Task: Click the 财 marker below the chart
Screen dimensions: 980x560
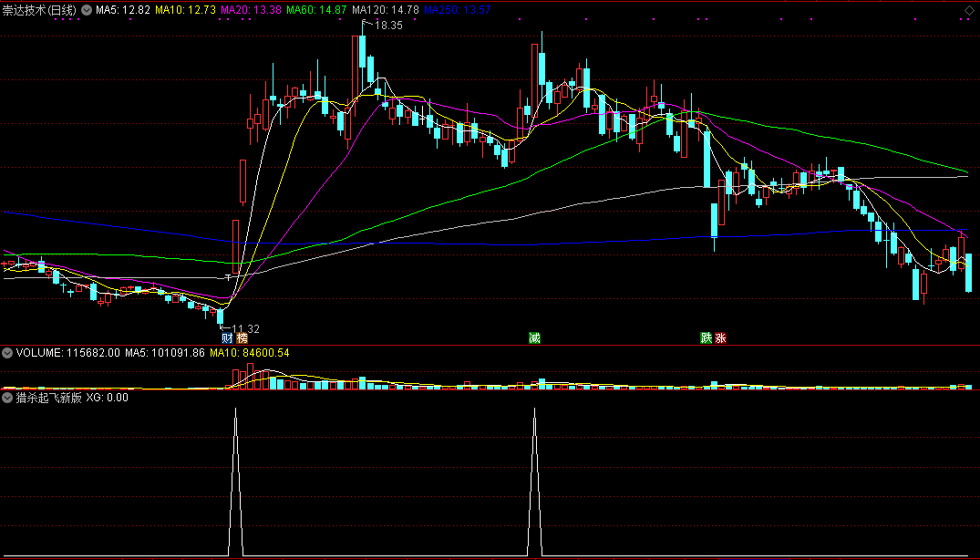Action: [x=228, y=338]
